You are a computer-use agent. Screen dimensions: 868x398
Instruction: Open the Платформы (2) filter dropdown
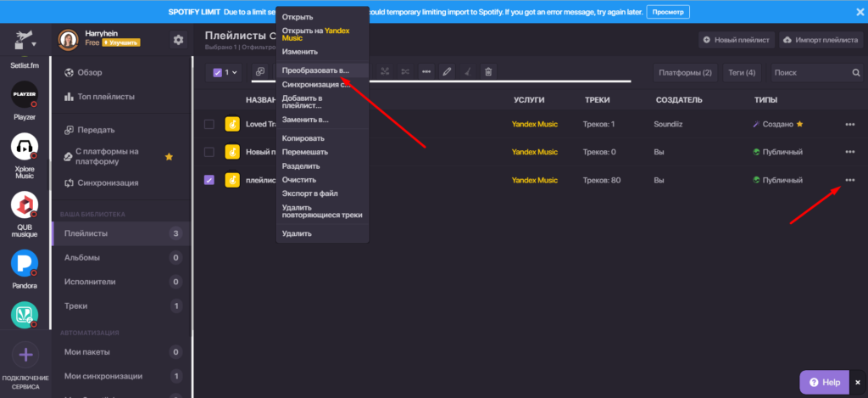[x=685, y=73]
